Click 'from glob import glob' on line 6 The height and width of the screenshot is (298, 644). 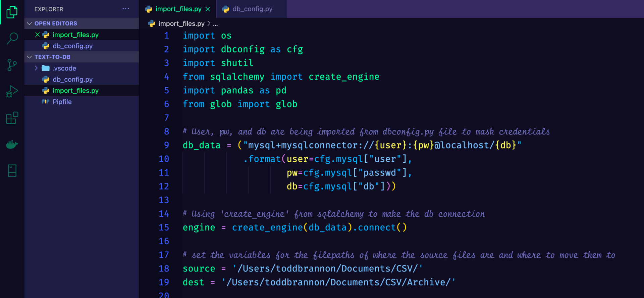[240, 104]
